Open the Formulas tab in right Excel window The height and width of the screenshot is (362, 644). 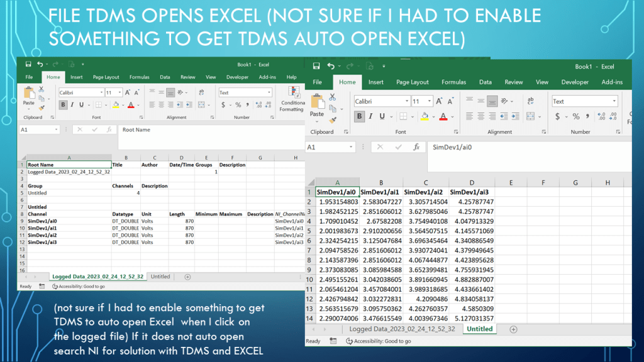[x=453, y=82]
